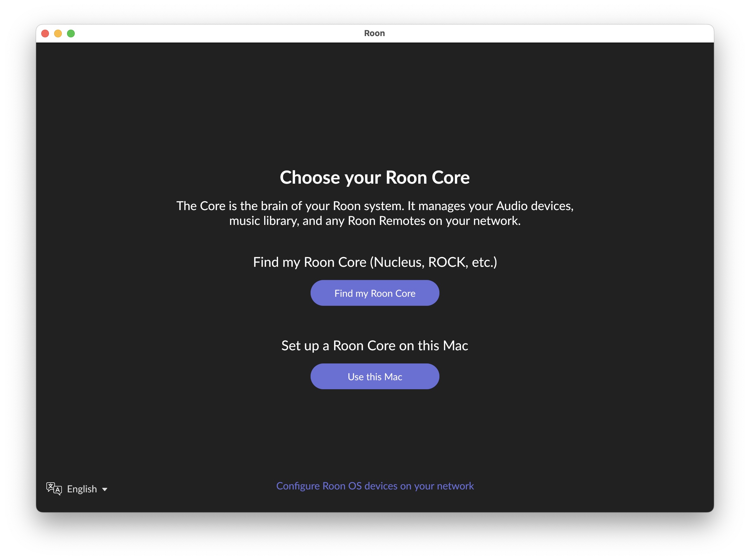Click the English text beside the language icon
The height and width of the screenshot is (560, 750).
tap(82, 489)
